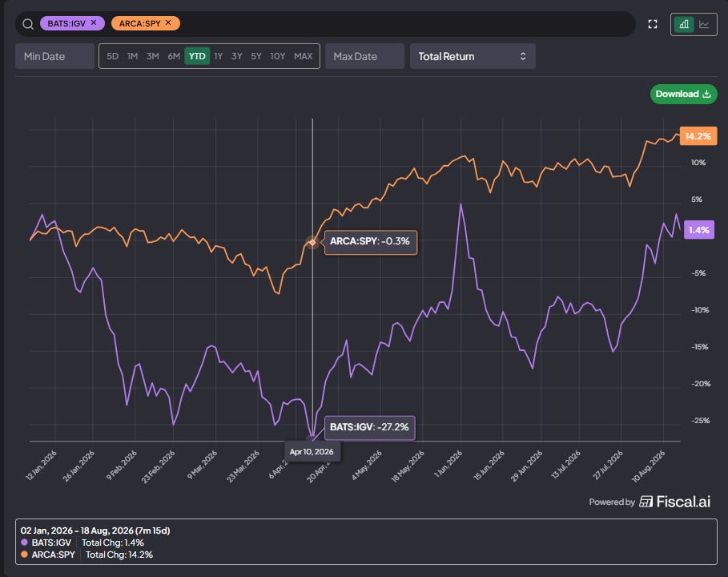728x577 pixels.
Task: Click the -25% y-axis label
Action: pyautogui.click(x=701, y=421)
